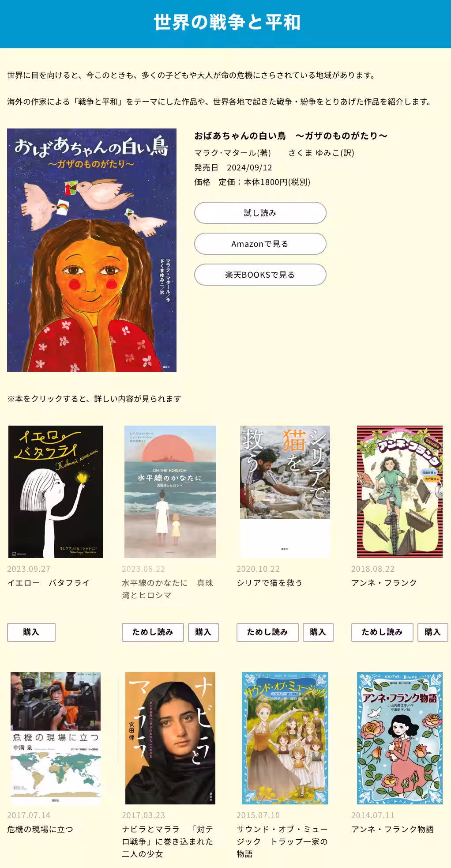Click 購入 under 水平線のかなたに
The width and height of the screenshot is (451, 868).
pos(203,632)
